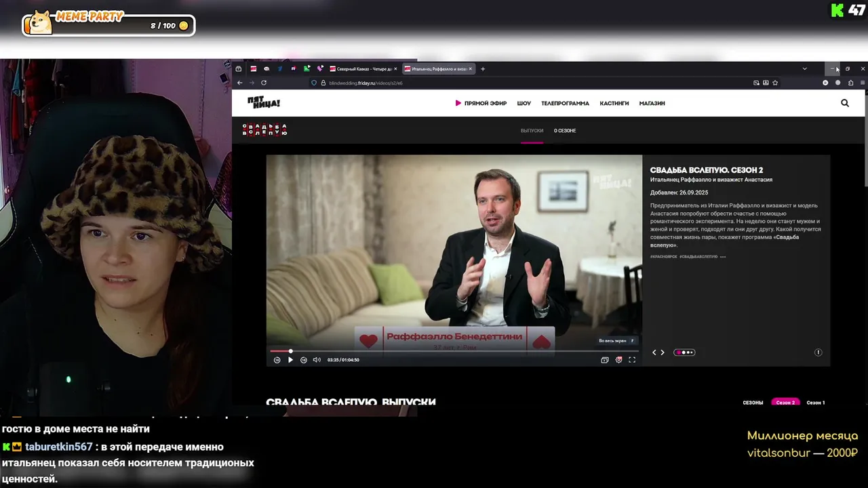This screenshot has width=868, height=488.
Task: Open a new browser tab
Action: [483, 68]
